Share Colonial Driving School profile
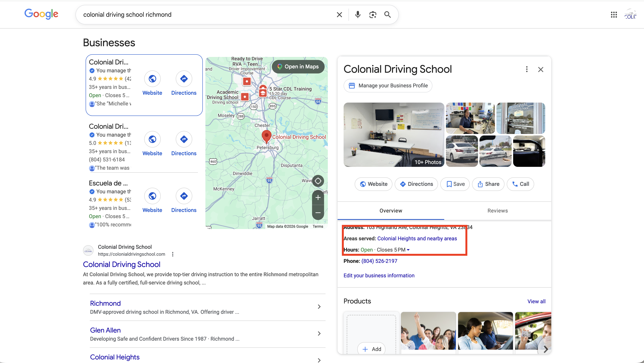Screen dimensions: 644x363 coord(488,184)
